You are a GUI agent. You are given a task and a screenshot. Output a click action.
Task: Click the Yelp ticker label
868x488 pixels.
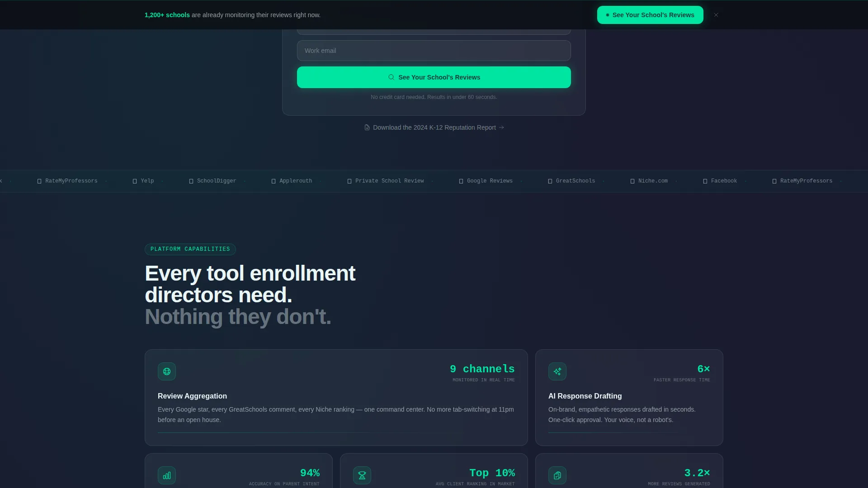[x=147, y=181]
